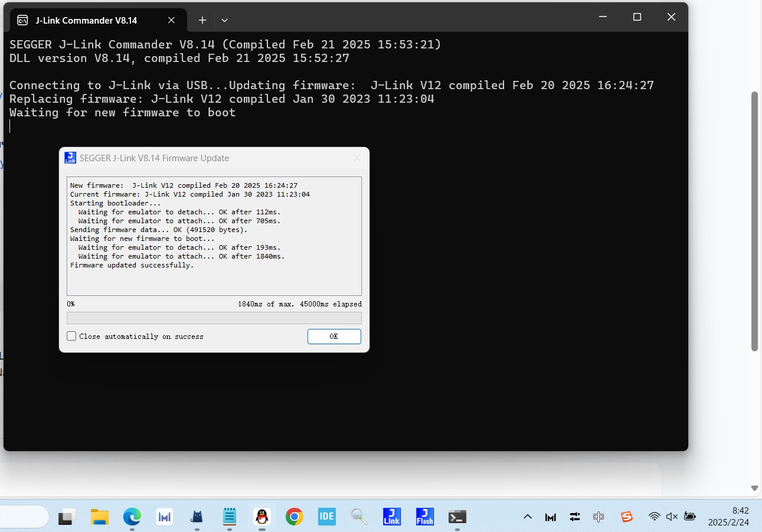Click the firmware update progress bar
This screenshot has height=532, width=762.
click(x=214, y=318)
